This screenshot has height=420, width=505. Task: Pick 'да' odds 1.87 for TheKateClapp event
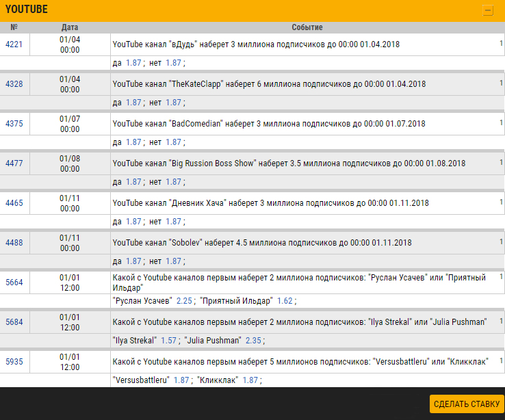(x=133, y=103)
